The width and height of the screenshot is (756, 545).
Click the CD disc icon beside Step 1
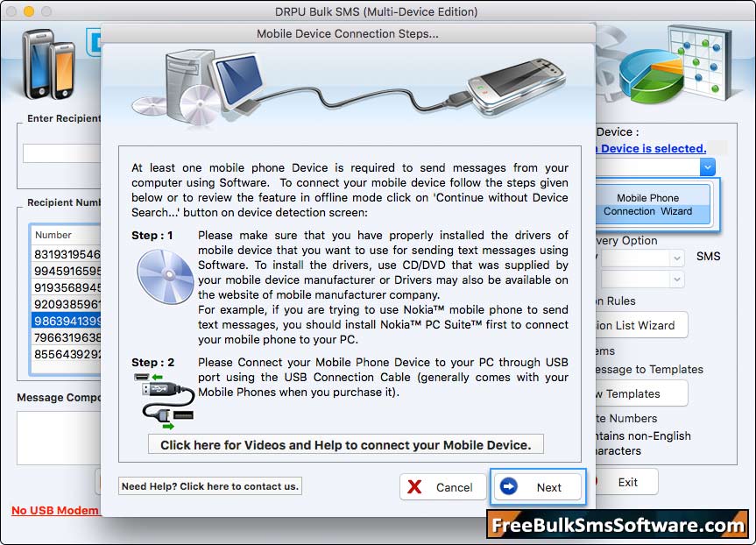point(165,277)
